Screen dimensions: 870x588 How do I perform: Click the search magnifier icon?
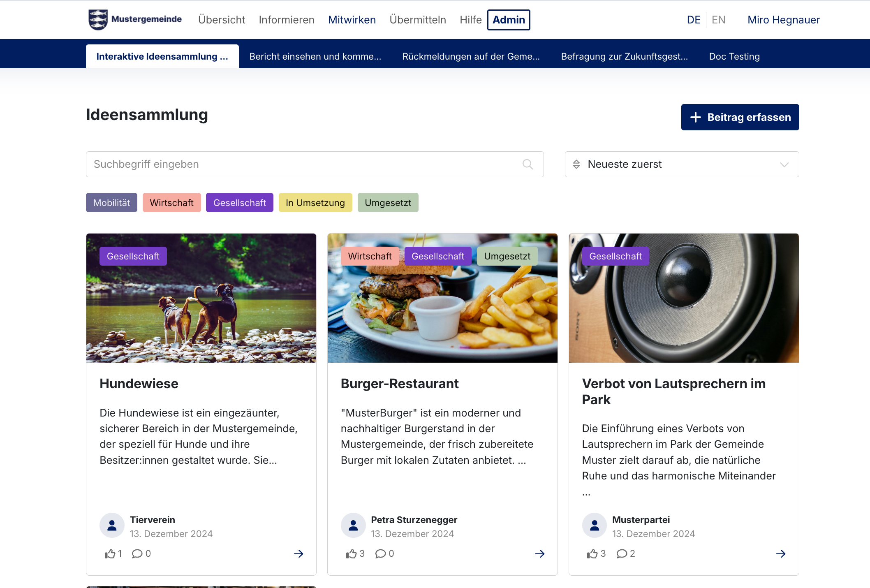(x=528, y=164)
